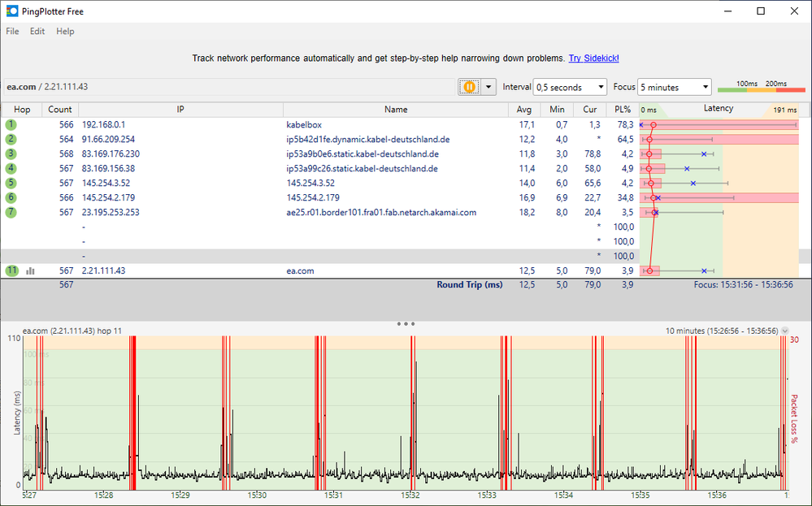The image size is (812, 506).
Task: Open the File menu
Action: (12, 32)
